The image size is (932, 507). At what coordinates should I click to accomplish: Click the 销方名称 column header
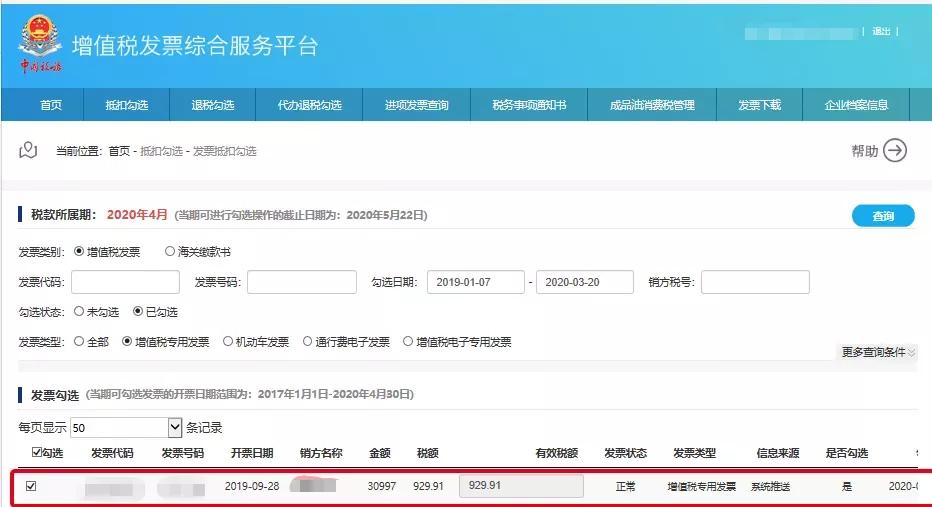pos(321,453)
